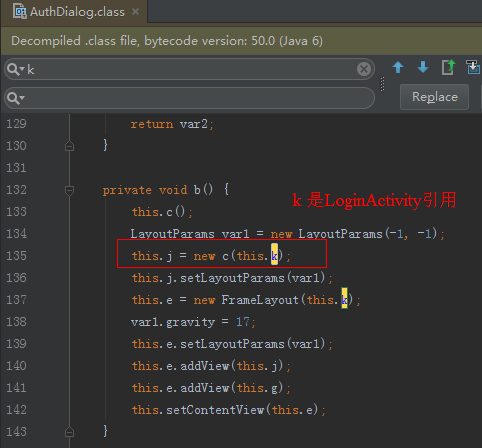Open search history dropdown in find field

(x=16, y=69)
